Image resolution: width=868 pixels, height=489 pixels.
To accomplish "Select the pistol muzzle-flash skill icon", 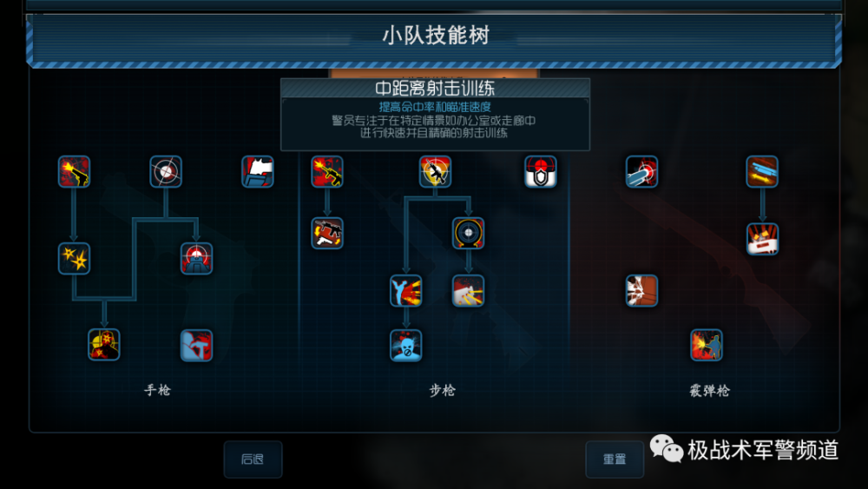I will 74,172.
